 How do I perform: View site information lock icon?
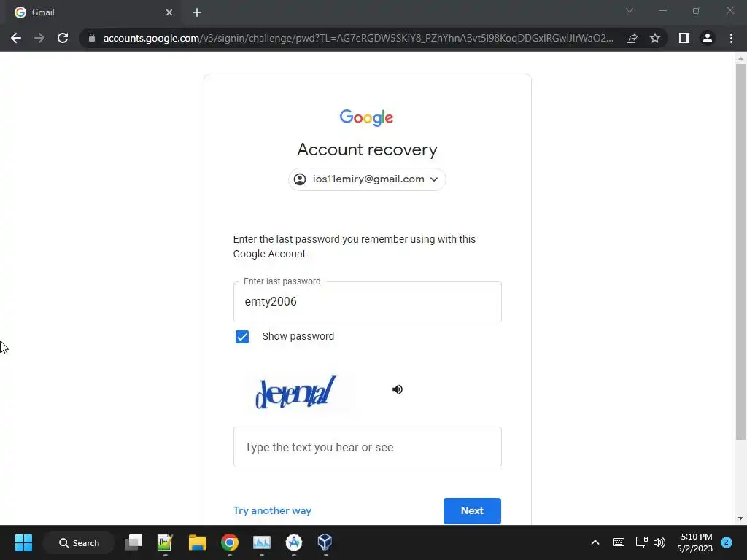(92, 38)
